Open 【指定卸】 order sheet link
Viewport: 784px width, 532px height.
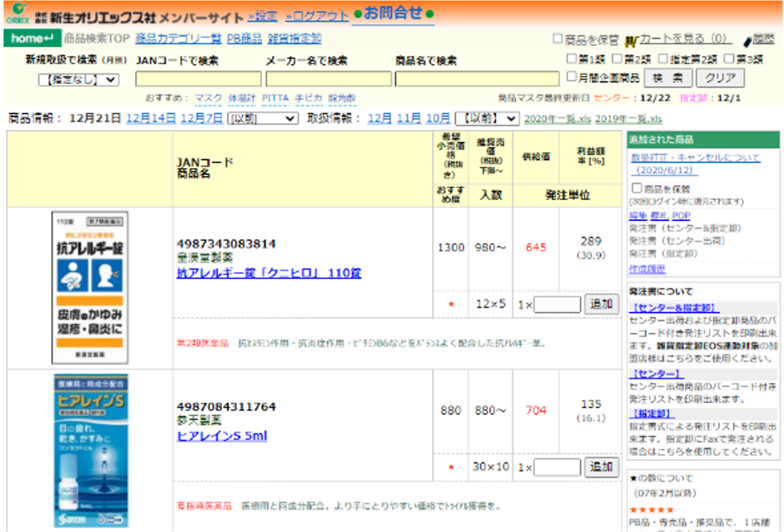pos(651,413)
